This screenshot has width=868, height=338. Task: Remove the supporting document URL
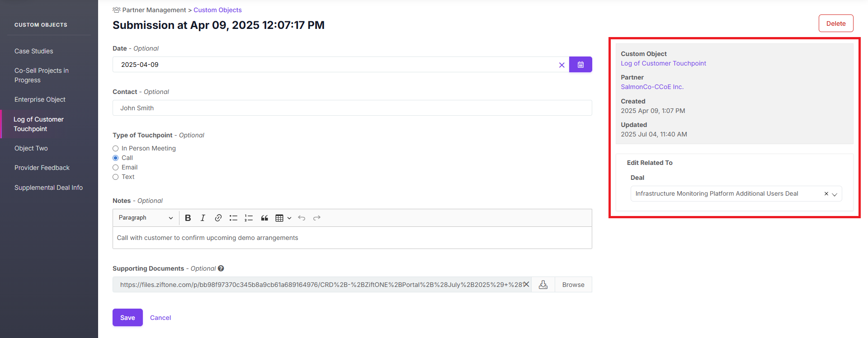(x=526, y=284)
